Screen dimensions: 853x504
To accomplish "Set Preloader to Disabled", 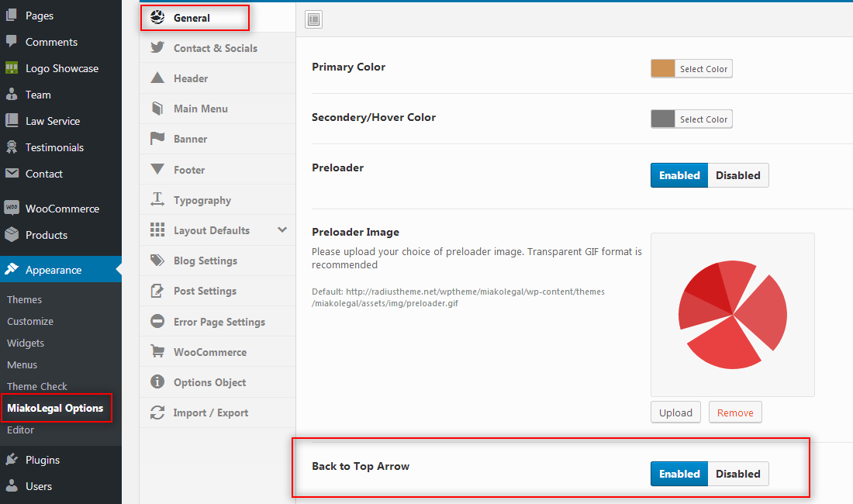I will click(738, 175).
